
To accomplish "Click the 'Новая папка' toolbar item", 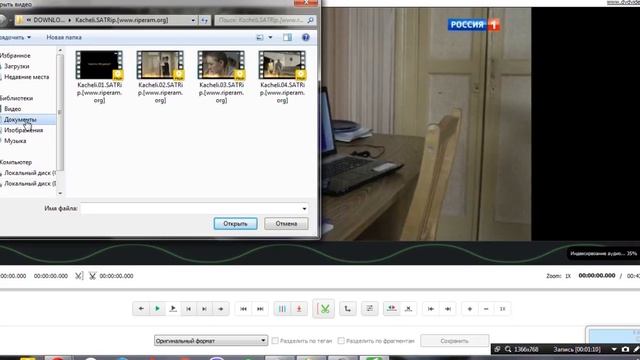I will click(x=64, y=37).
